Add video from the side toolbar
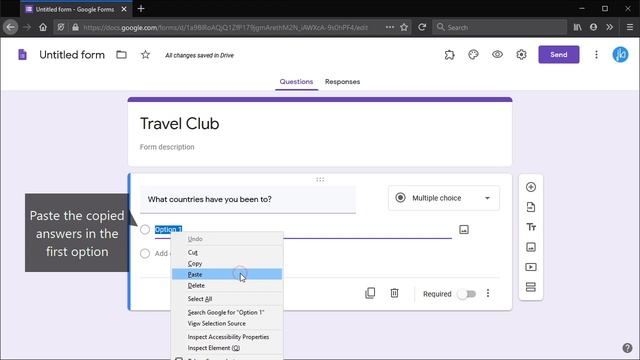This screenshot has width=640, height=360. tap(531, 267)
